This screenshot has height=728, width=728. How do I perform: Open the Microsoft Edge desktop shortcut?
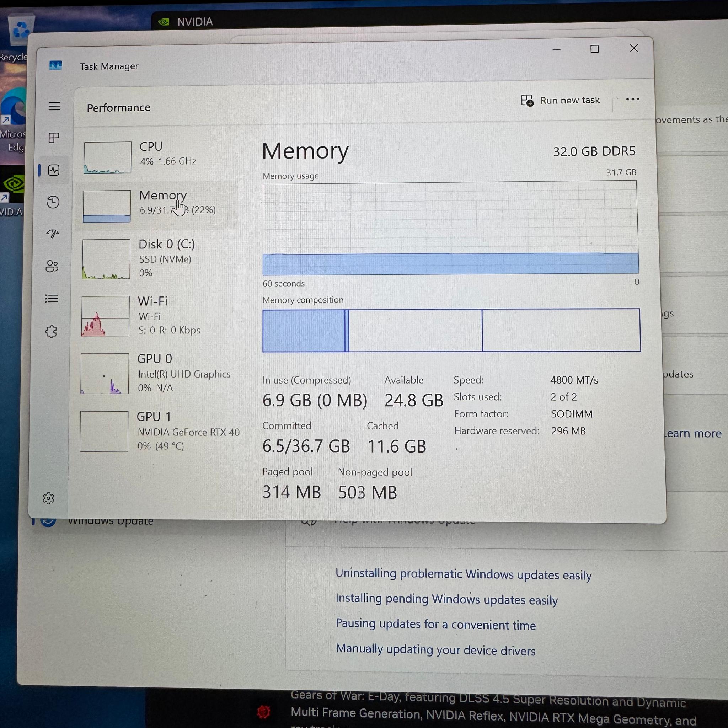[x=14, y=107]
